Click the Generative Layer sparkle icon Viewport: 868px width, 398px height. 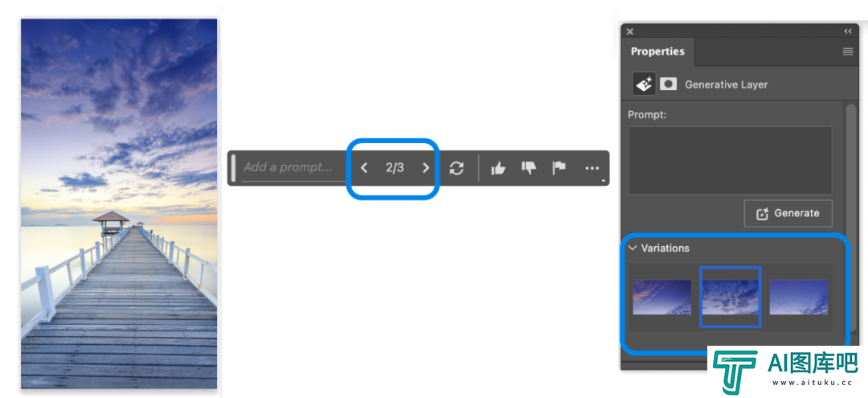point(645,84)
